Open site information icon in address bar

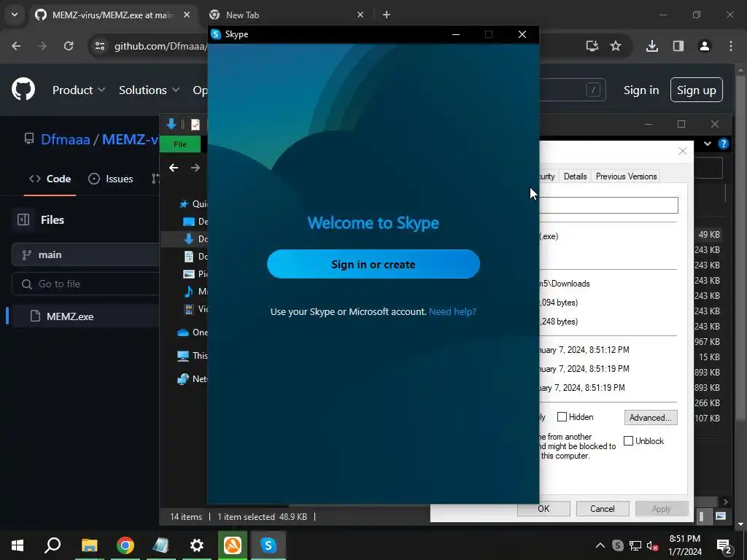click(100, 46)
